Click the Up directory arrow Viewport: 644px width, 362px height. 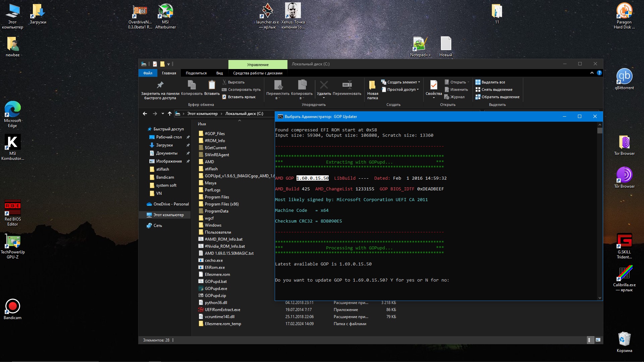click(x=170, y=114)
